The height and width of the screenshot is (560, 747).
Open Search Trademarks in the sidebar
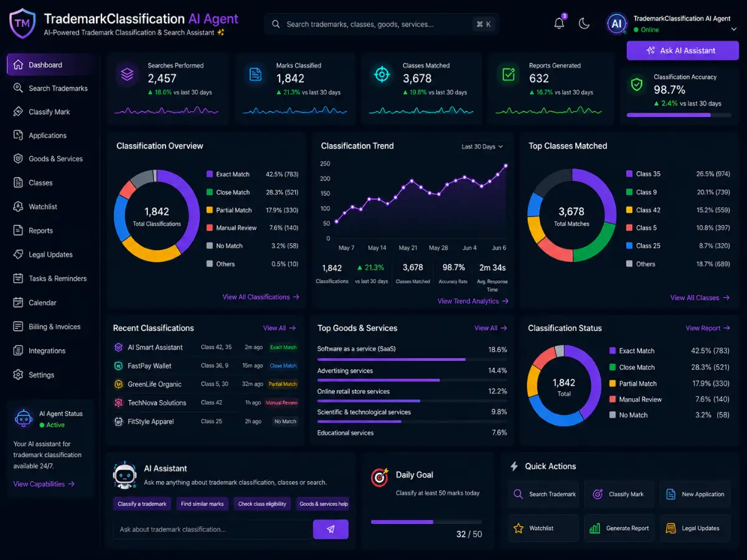50,88
